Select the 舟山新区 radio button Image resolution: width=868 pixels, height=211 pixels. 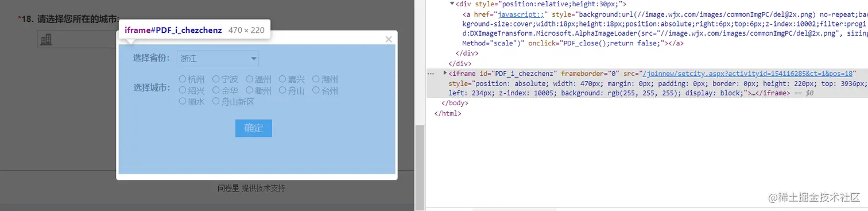(216, 101)
